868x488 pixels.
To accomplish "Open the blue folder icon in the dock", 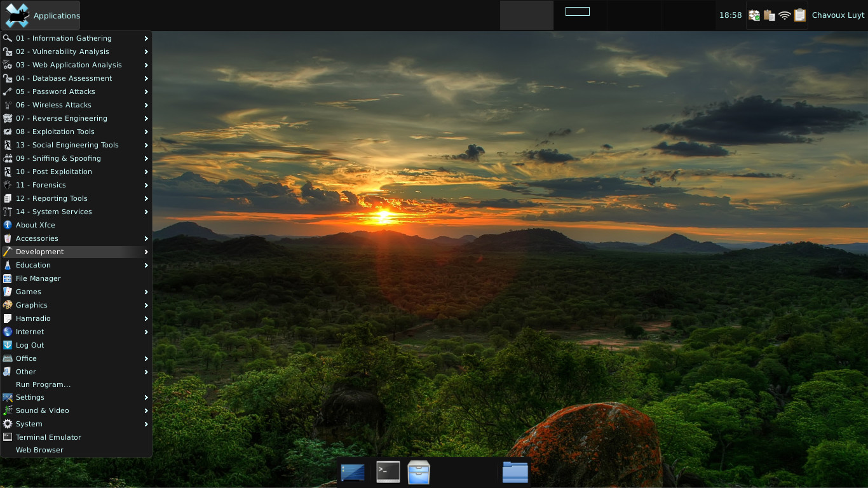I will tap(515, 472).
